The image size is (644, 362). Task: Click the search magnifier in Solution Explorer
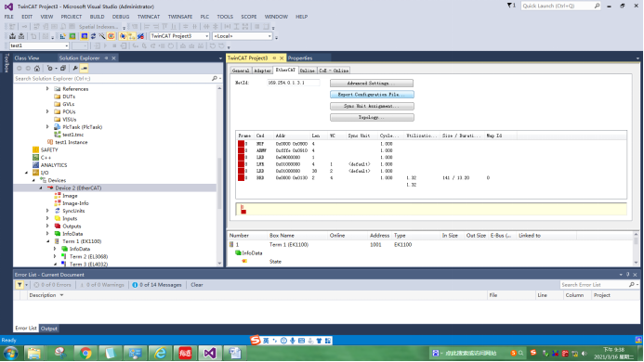(x=215, y=78)
